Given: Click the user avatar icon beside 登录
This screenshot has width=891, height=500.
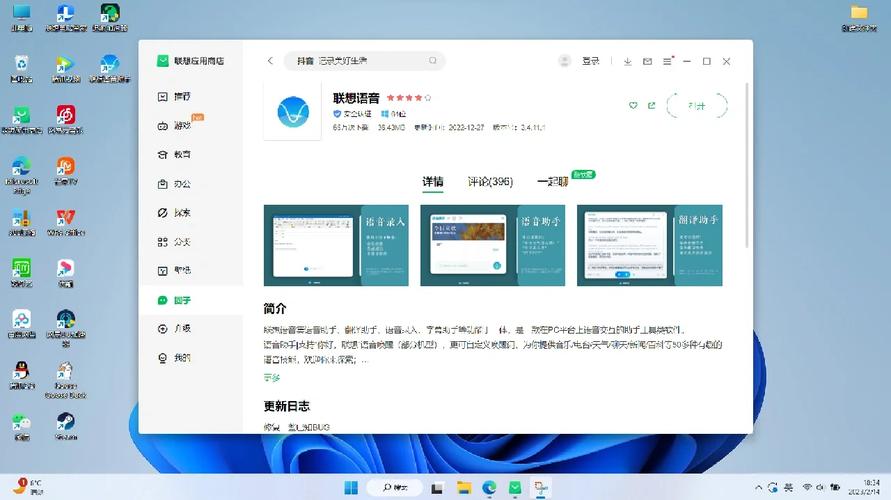Looking at the screenshot, I should [564, 61].
